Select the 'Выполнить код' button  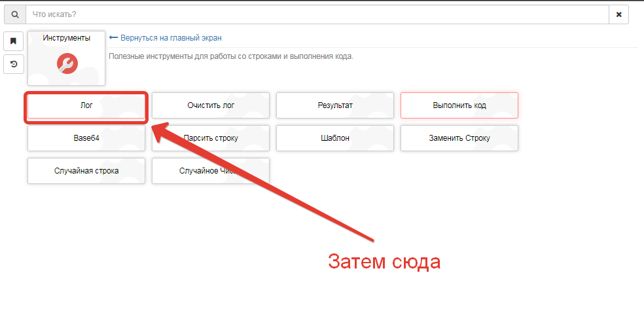(459, 105)
